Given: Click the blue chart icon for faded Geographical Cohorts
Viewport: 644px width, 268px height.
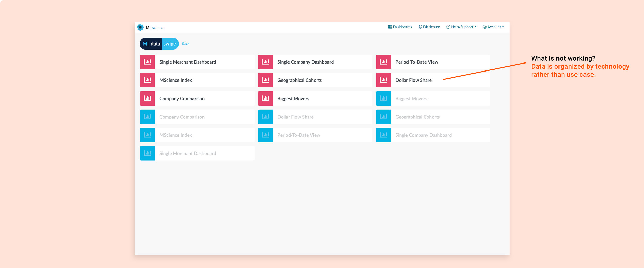Looking at the screenshot, I should point(383,117).
